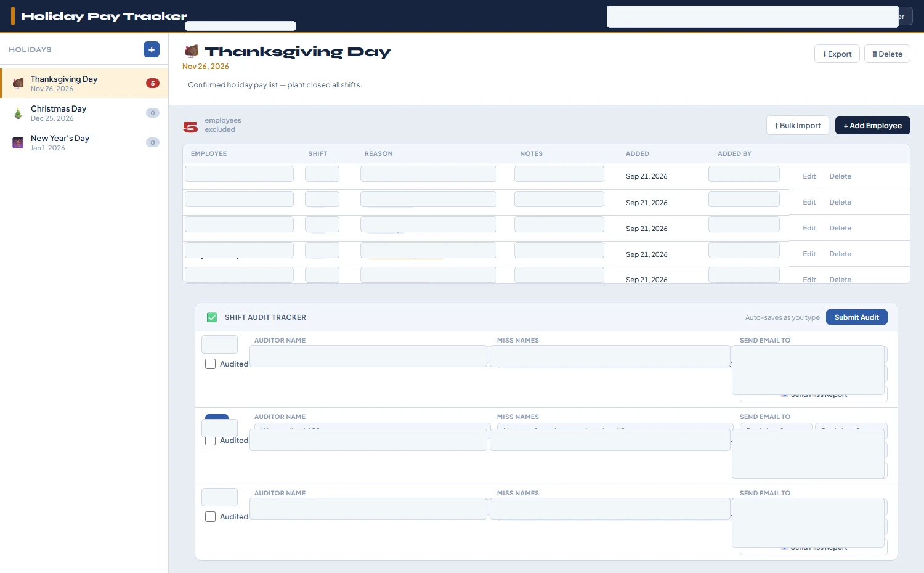Delete the Thanksgiving Day holiday
Screen dimensions: 924x573
pyautogui.click(x=887, y=54)
